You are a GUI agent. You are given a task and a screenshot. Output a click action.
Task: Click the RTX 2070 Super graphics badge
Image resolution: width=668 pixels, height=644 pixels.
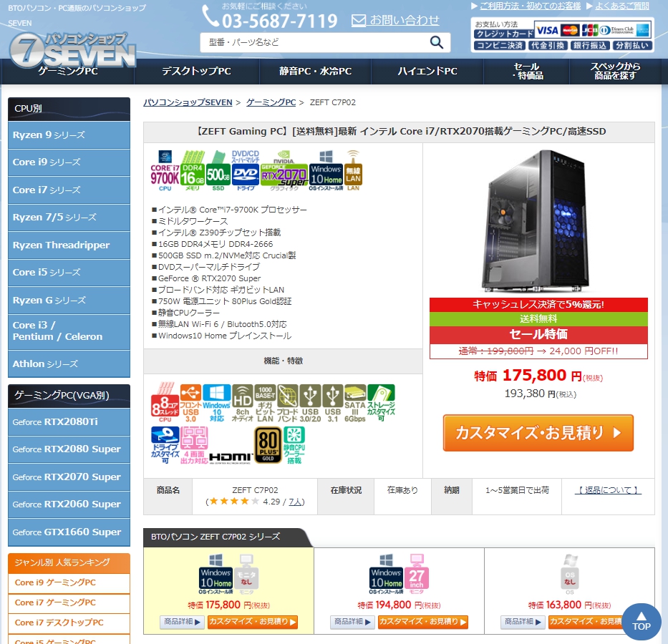284,170
